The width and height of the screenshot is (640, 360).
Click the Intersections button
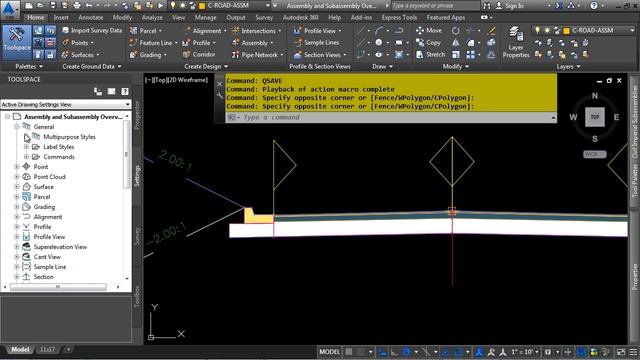(256, 31)
